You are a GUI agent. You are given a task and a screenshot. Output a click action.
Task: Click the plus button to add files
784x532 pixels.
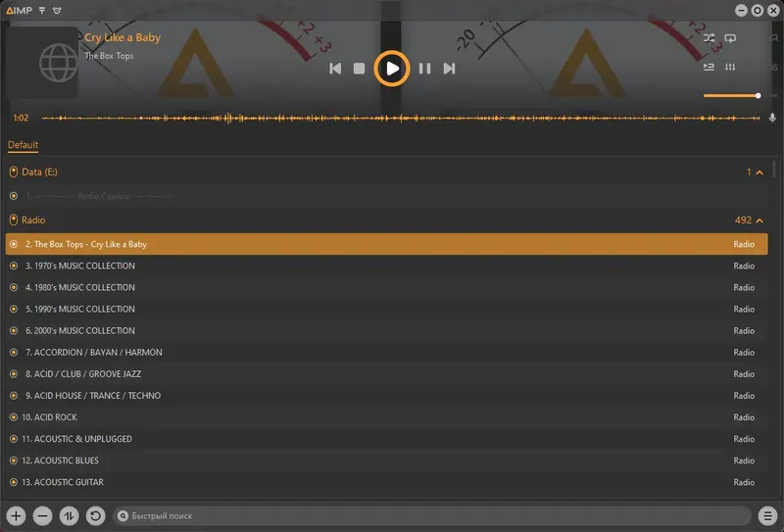coord(16,515)
